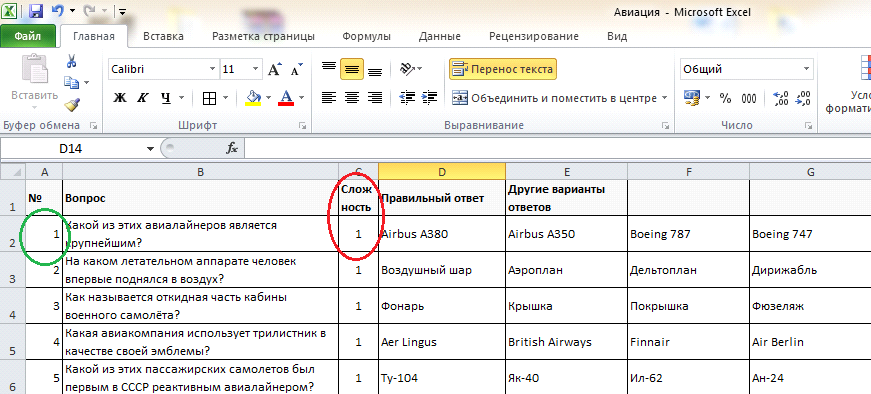The height and width of the screenshot is (394, 871).
Task: Click the Percent style icon
Action: point(725,98)
